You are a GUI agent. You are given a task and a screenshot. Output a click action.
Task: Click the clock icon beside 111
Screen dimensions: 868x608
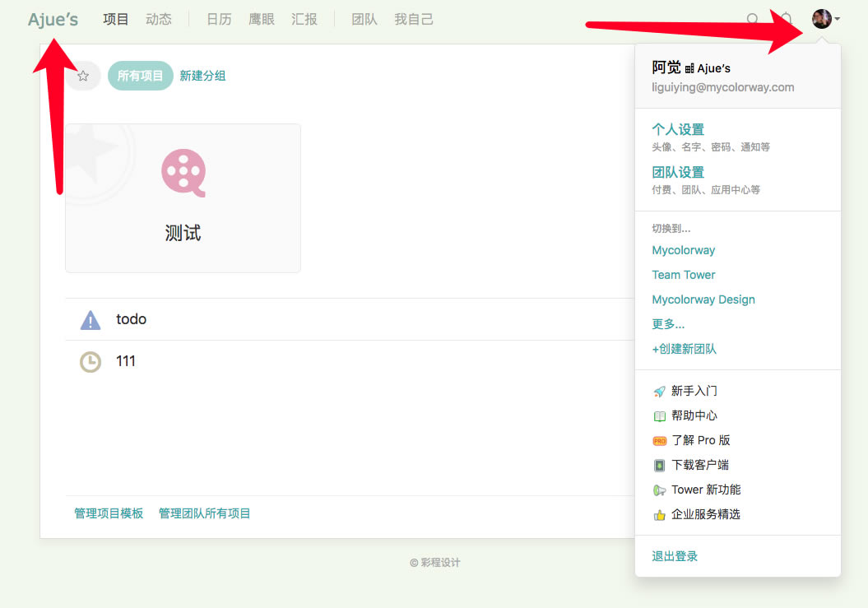click(91, 362)
